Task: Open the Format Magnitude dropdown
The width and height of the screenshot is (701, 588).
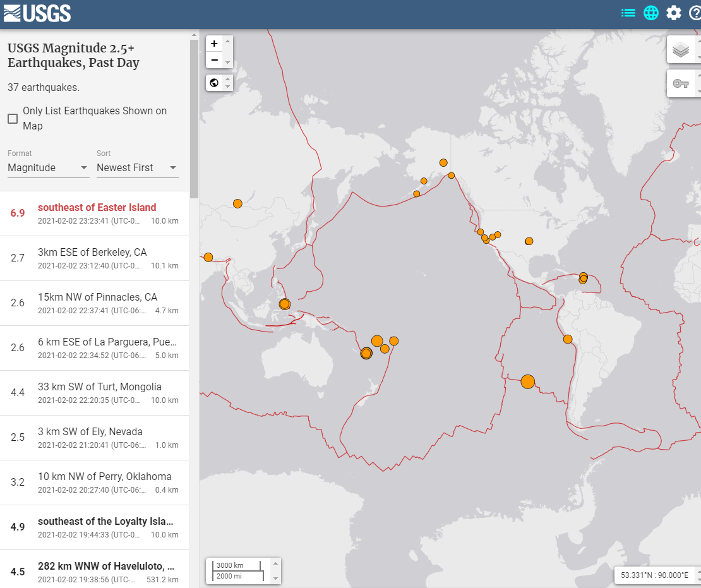Action: (48, 167)
